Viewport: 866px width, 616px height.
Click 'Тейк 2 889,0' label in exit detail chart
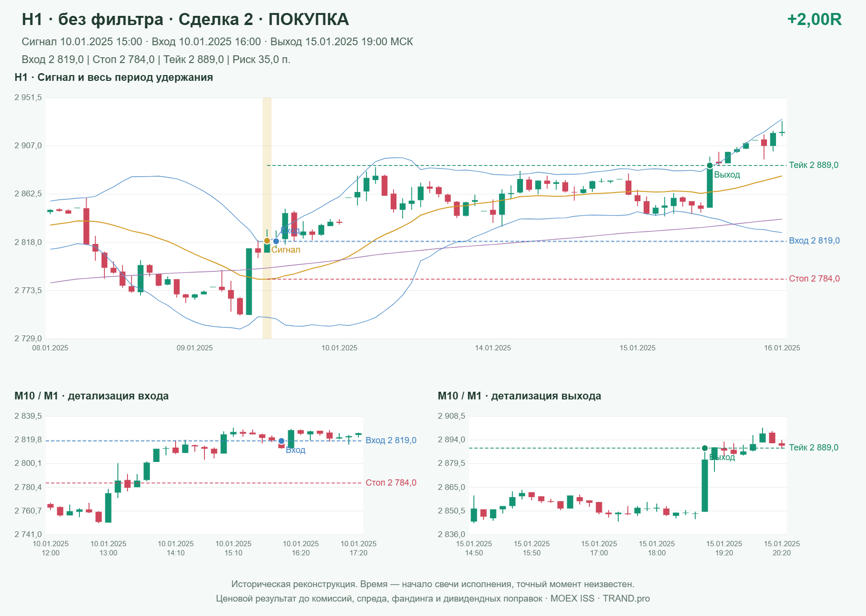[x=814, y=448]
